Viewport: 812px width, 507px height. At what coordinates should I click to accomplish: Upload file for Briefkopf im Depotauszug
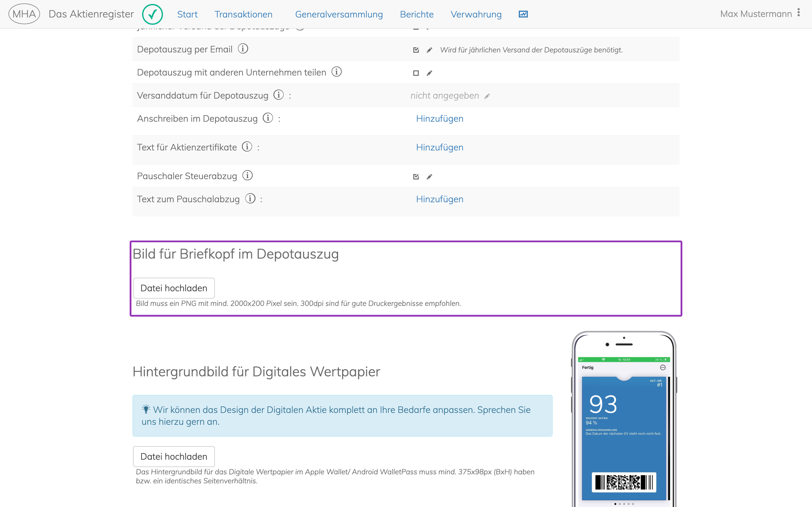pos(174,288)
